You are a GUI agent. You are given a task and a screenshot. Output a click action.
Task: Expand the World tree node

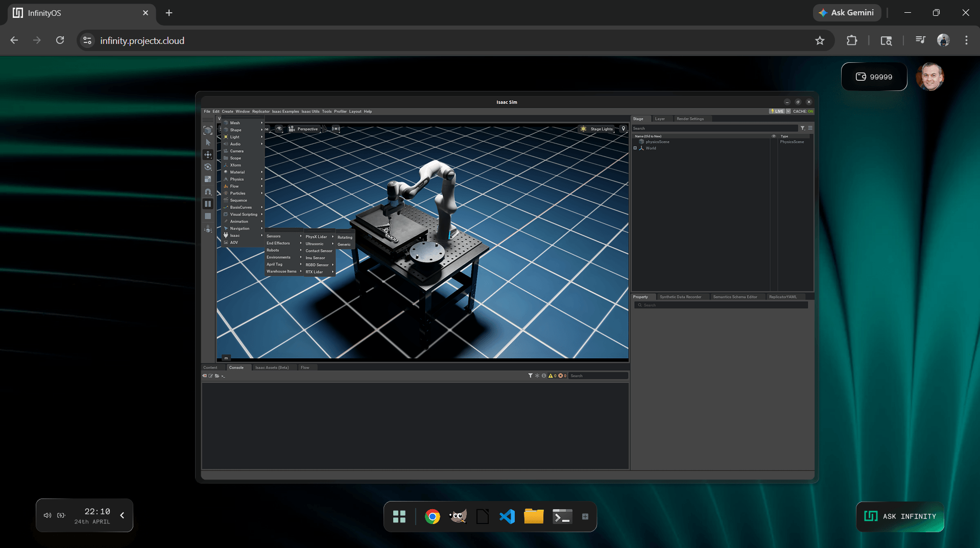point(635,148)
